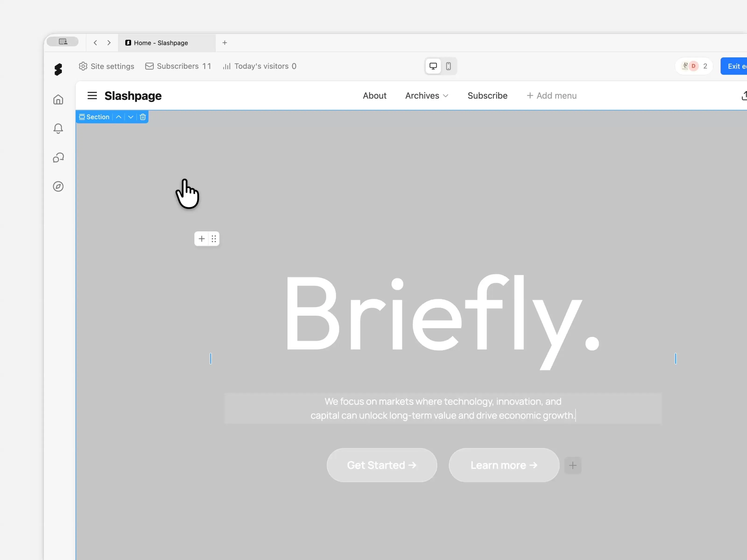747x560 pixels.
Task: Click the Learn more button
Action: (504, 465)
